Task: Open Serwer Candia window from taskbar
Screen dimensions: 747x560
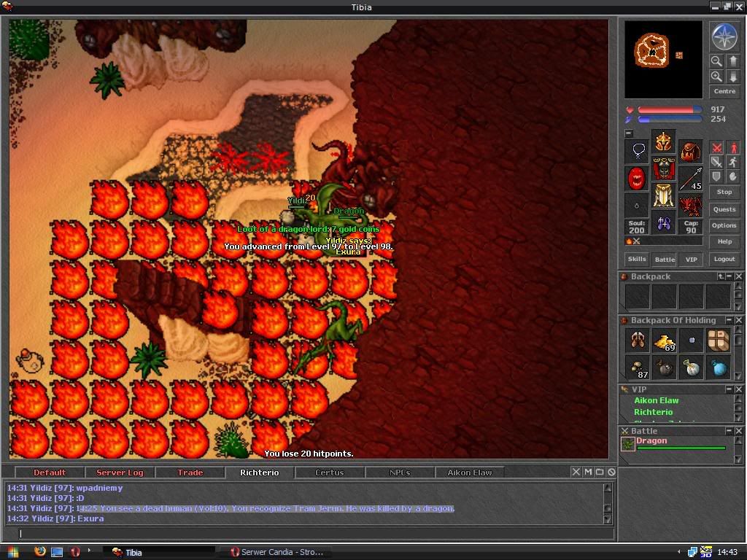Action: 277,553
